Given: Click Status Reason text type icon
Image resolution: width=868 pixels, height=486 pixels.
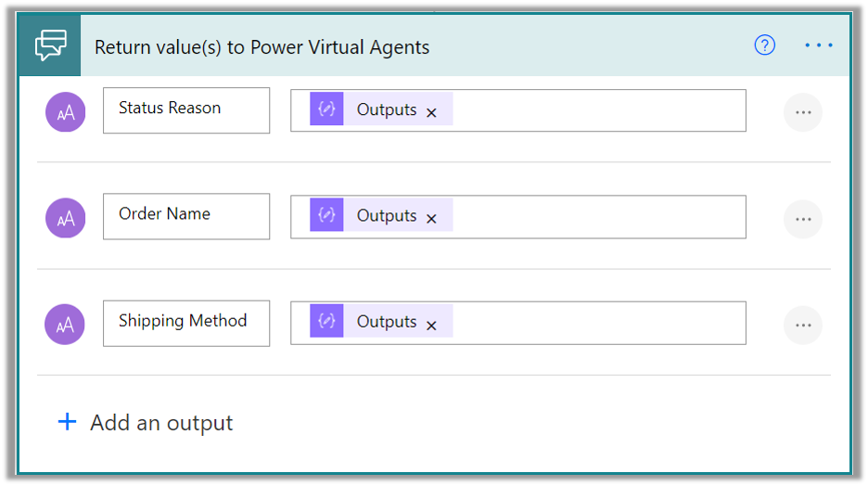Looking at the screenshot, I should click(x=66, y=112).
